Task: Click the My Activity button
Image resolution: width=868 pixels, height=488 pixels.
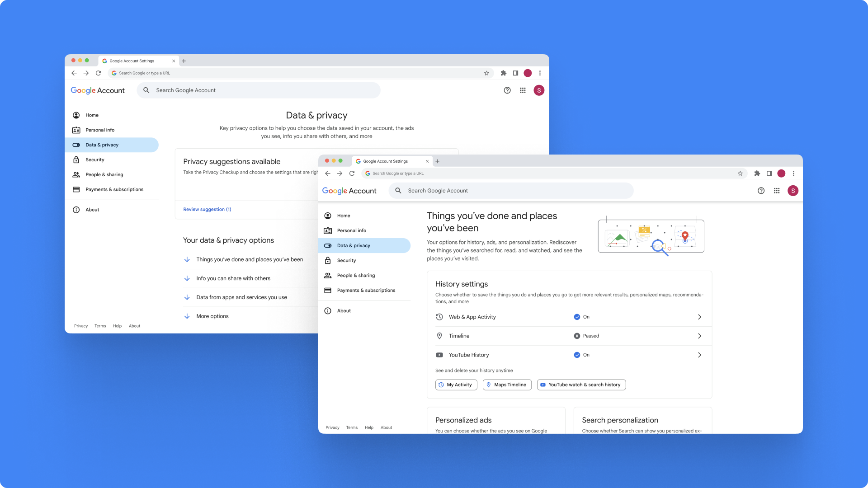Action: (456, 385)
